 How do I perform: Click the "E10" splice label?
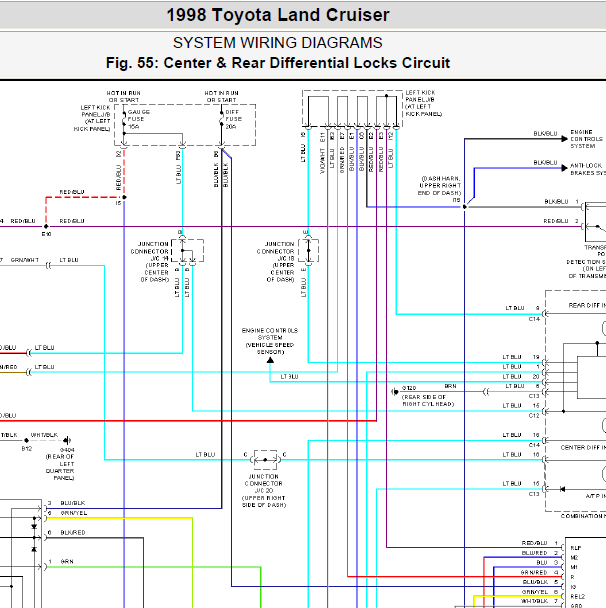[x=47, y=234]
